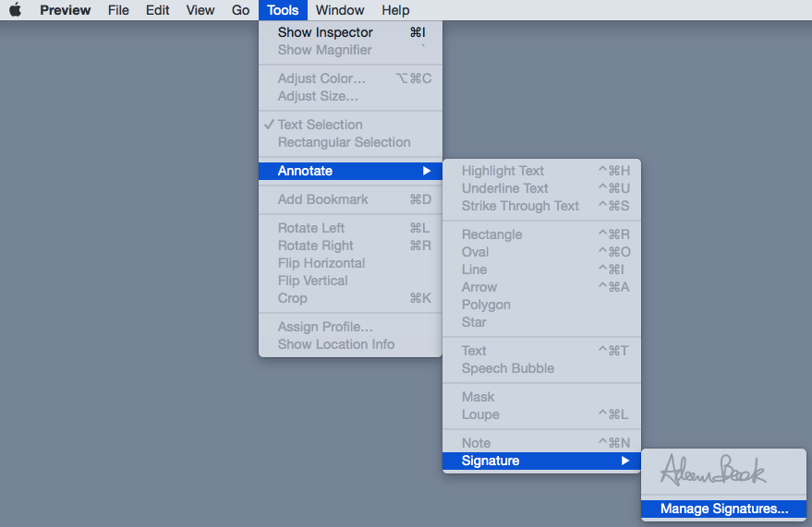Choose the Mask annotation

pos(541,397)
